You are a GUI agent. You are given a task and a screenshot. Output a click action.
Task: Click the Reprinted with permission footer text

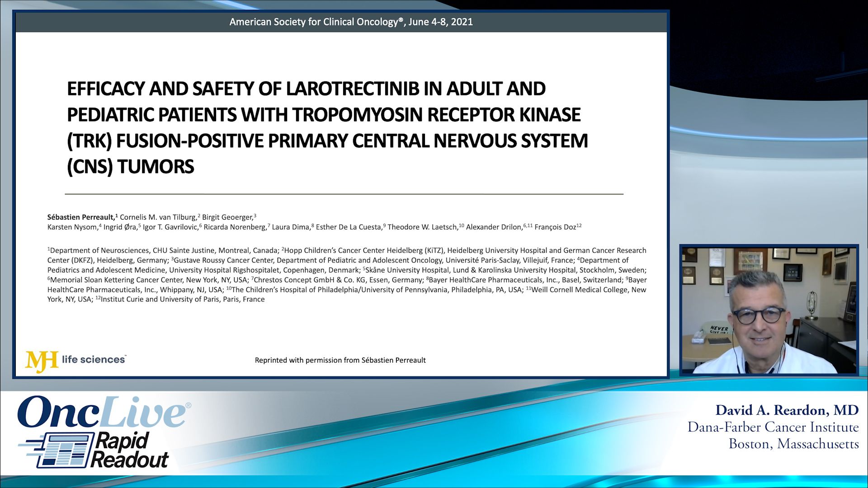click(x=340, y=361)
